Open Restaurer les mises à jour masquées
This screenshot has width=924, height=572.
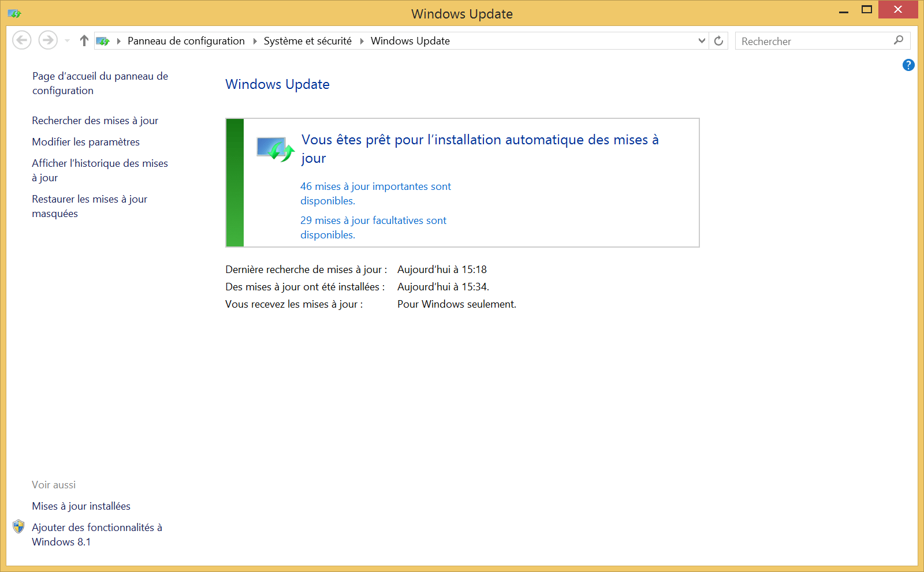coord(90,206)
